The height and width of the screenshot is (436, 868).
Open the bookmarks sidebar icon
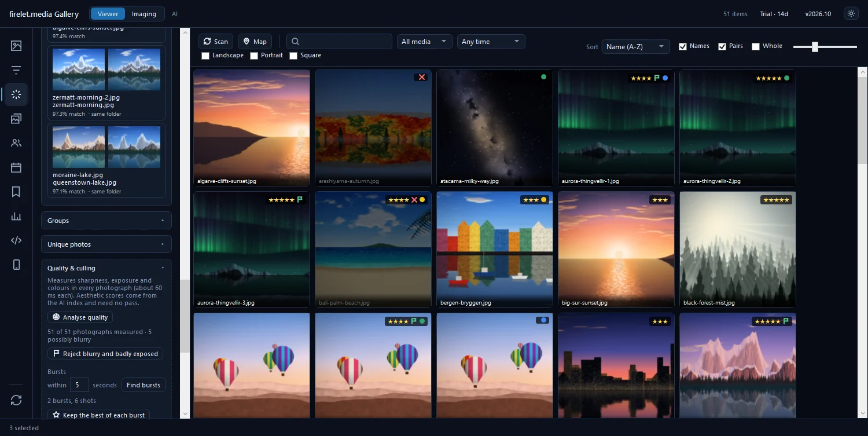16,192
